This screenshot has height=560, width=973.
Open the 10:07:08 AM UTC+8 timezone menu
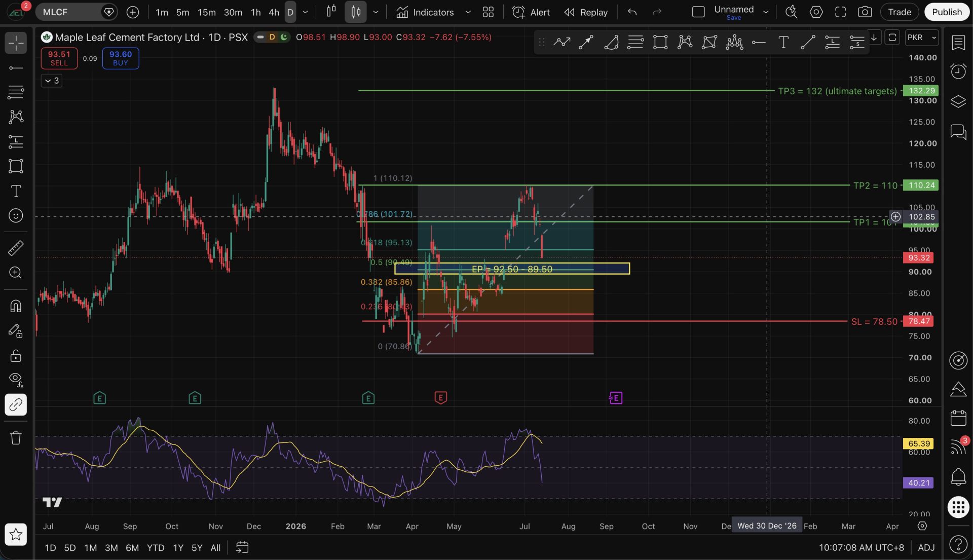coord(861,548)
